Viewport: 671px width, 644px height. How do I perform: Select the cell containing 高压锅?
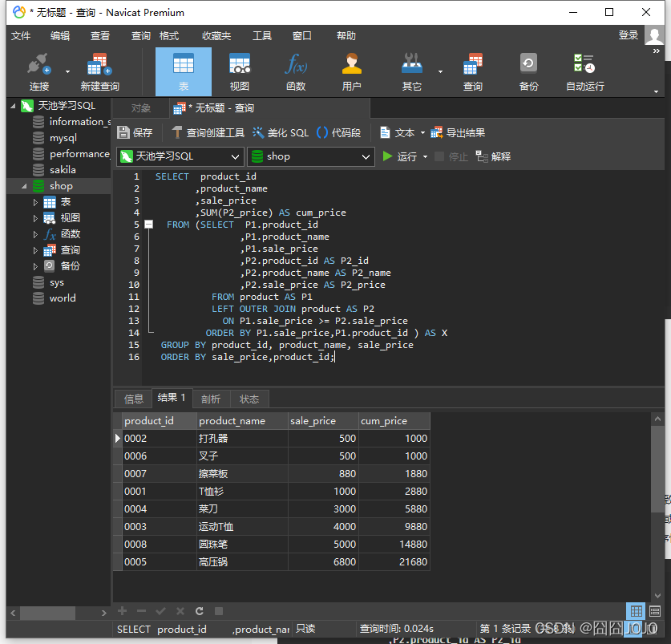tap(242, 561)
